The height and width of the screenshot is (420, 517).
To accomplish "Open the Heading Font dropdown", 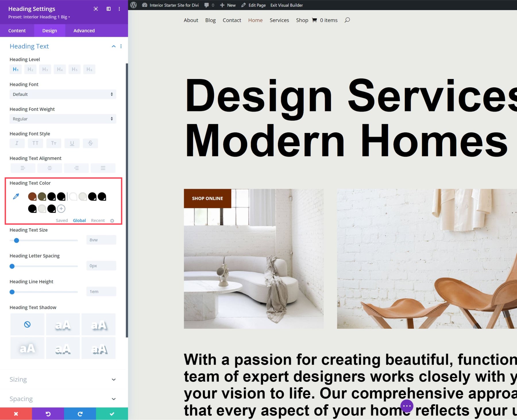I will coord(63,94).
